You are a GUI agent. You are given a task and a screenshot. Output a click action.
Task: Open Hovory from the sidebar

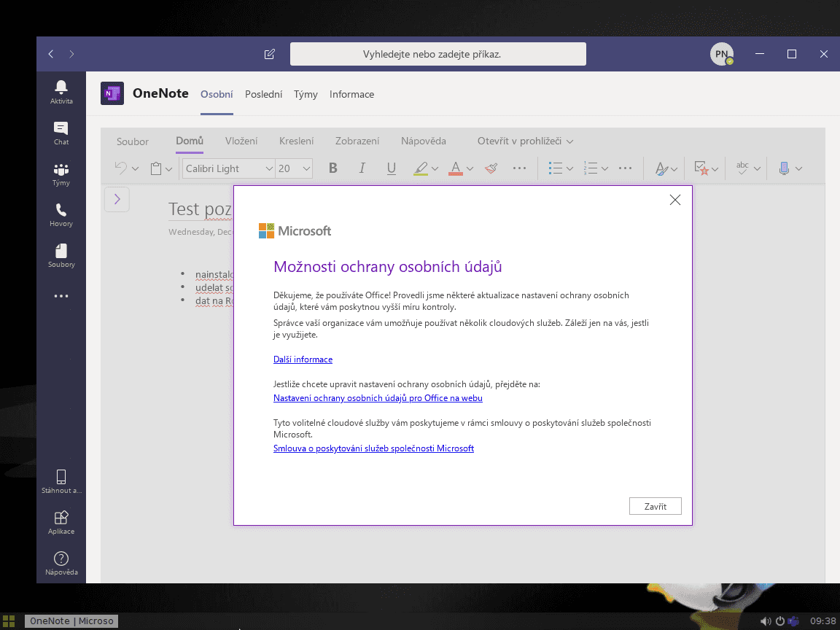pyautogui.click(x=61, y=214)
